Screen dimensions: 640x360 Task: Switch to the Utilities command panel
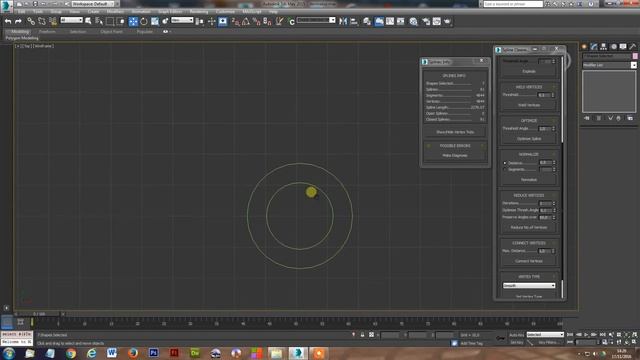(633, 47)
